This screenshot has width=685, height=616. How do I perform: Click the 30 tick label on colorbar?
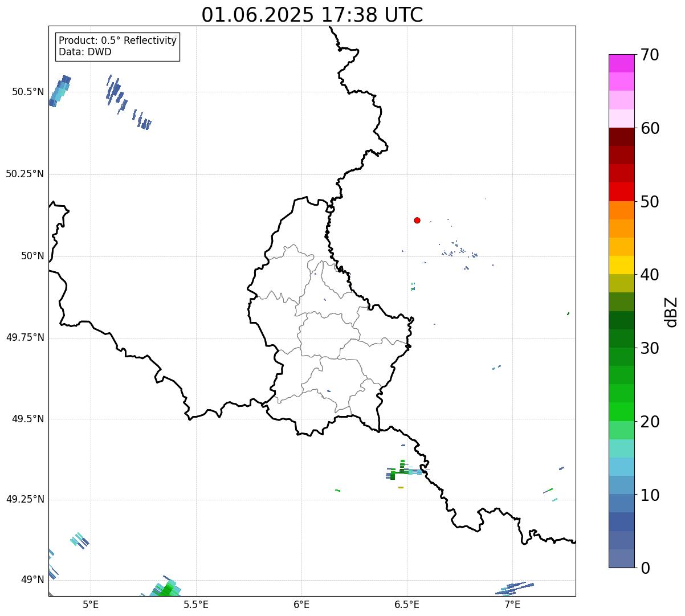pos(650,348)
